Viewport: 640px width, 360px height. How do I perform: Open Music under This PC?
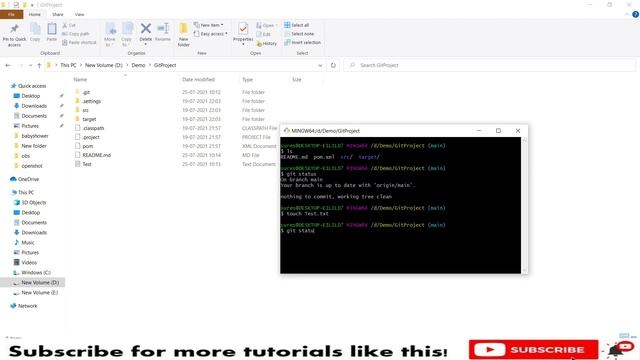(28, 242)
